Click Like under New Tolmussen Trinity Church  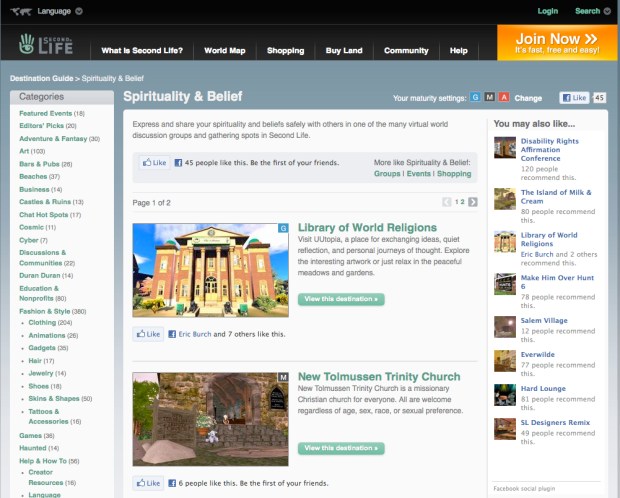click(x=148, y=483)
